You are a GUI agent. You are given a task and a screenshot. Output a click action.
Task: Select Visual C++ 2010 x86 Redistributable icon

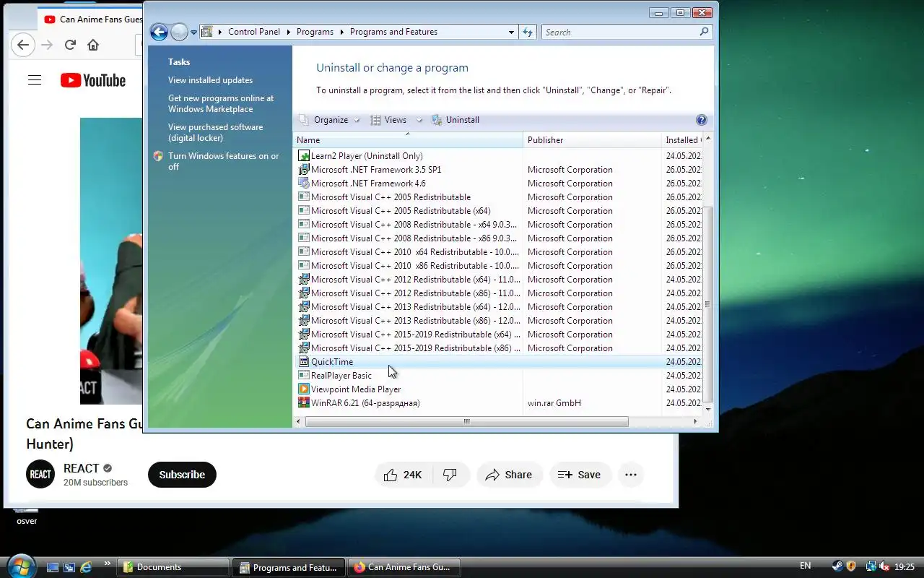click(304, 266)
